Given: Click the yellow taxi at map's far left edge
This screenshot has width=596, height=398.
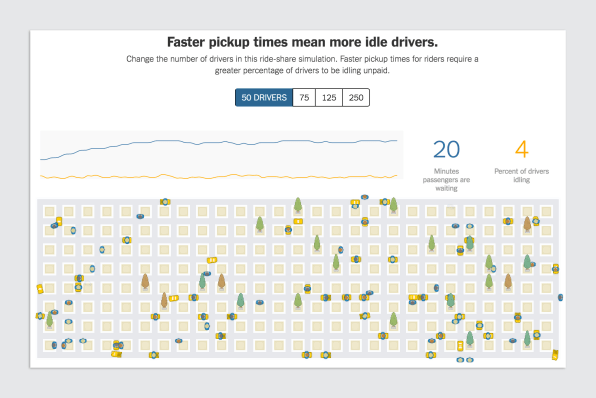Looking at the screenshot, I should coord(40,289).
